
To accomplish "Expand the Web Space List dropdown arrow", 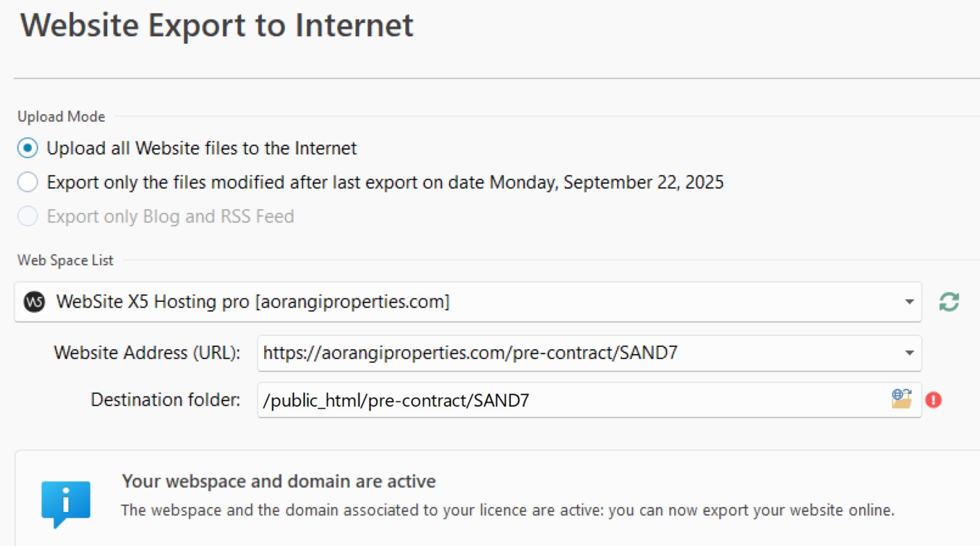I will [909, 302].
